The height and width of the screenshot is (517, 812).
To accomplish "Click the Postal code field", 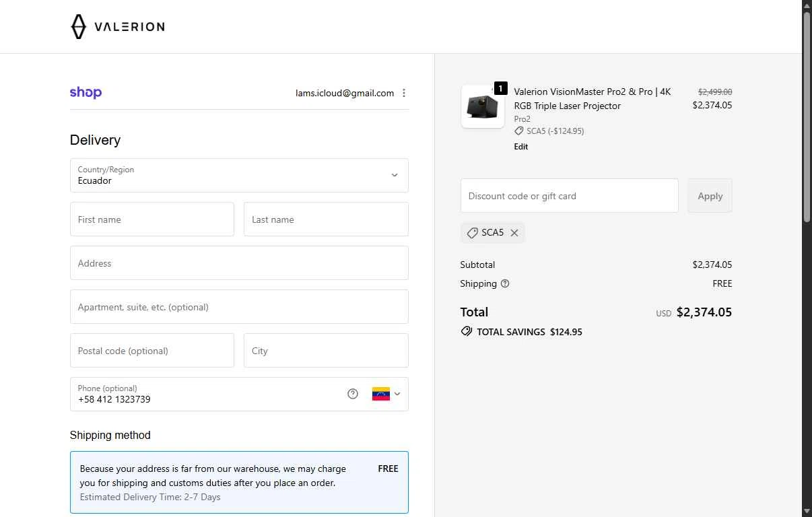I will tap(152, 351).
